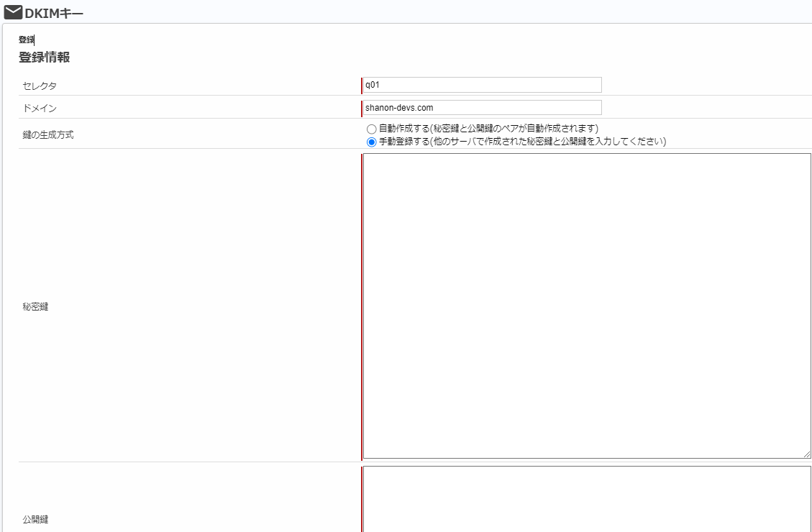Focus the 公開鍵 text area

[x=587, y=499]
